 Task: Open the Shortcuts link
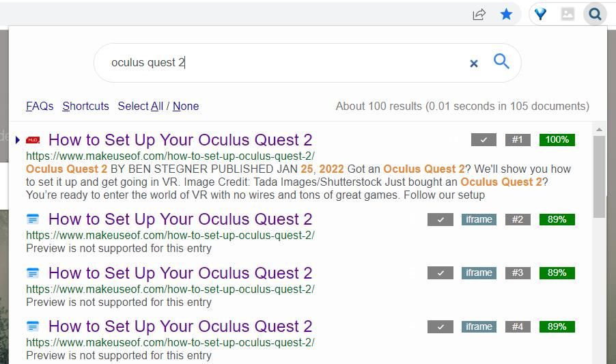[85, 106]
